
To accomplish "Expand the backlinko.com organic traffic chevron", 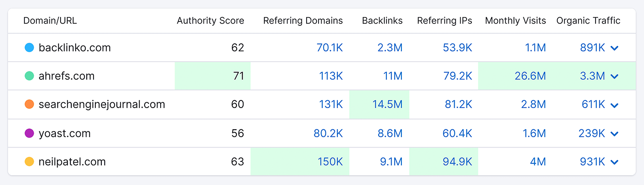I will [x=614, y=48].
